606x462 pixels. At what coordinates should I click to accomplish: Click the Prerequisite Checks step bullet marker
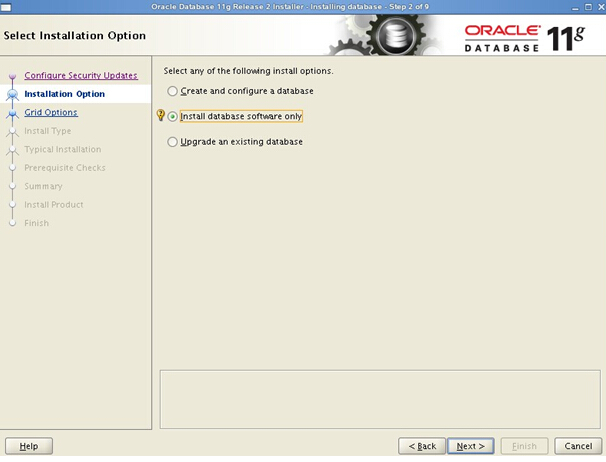pyautogui.click(x=13, y=168)
